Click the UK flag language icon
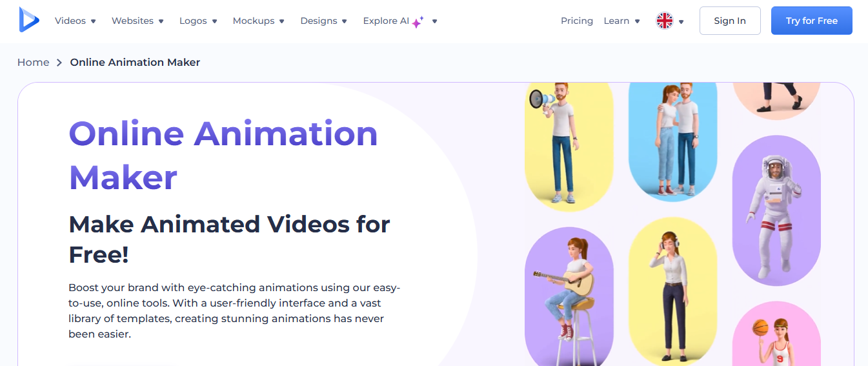 (x=665, y=21)
